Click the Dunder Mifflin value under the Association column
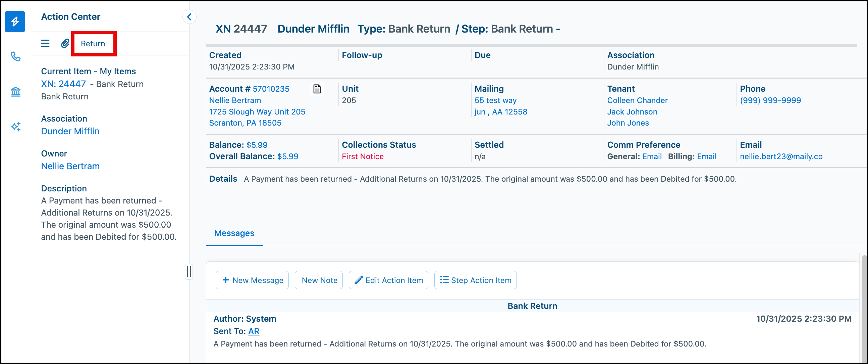Viewport: 868px width, 364px height. pyautogui.click(x=633, y=67)
